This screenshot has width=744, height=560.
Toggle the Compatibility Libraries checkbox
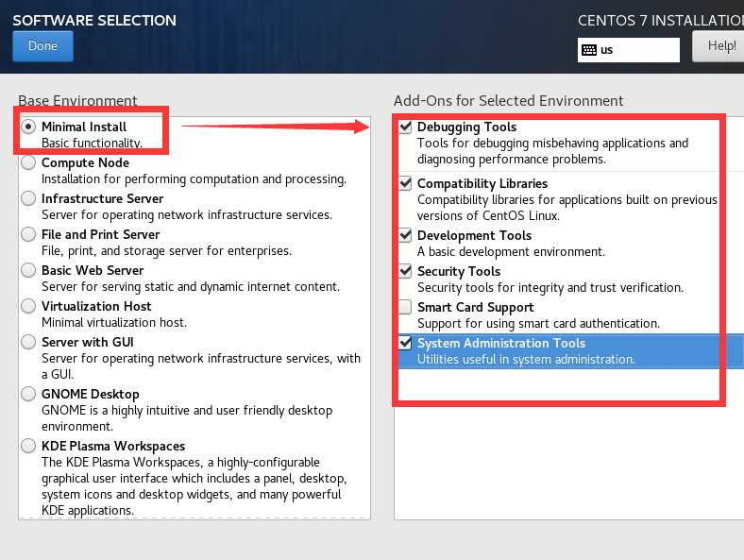[405, 183]
